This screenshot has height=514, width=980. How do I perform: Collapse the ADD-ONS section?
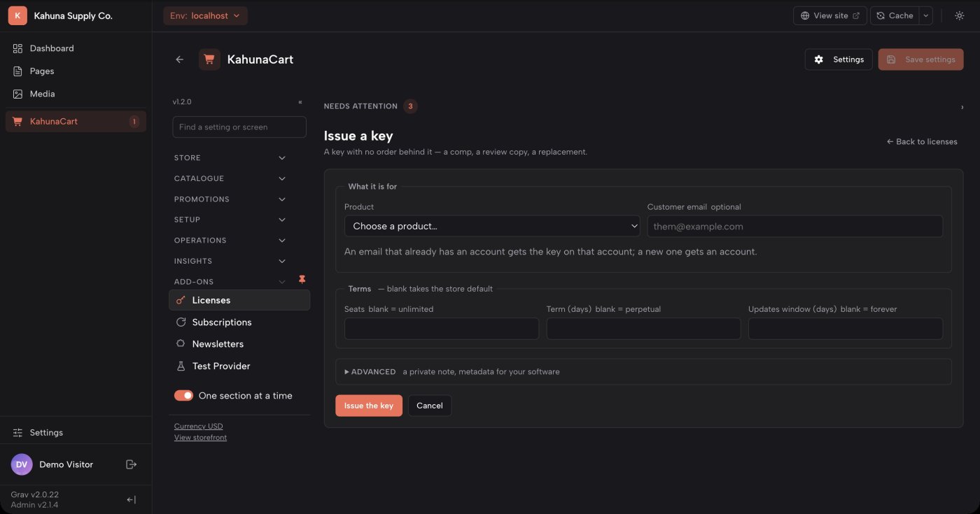230,282
